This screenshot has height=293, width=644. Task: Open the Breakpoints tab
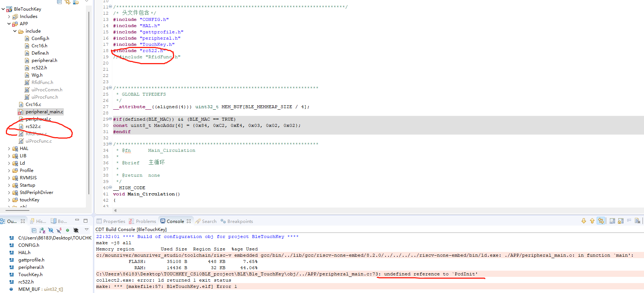tap(237, 221)
